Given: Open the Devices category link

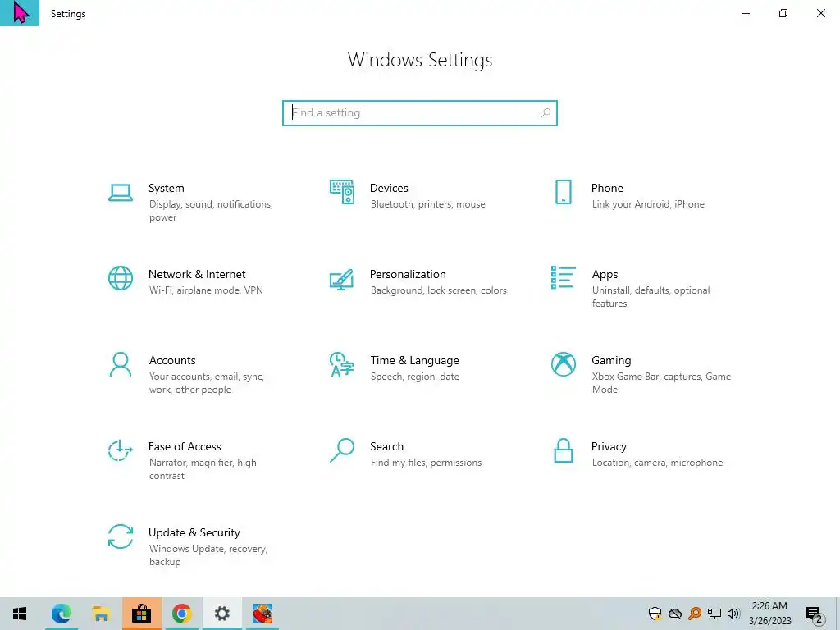Looking at the screenshot, I should [389, 188].
